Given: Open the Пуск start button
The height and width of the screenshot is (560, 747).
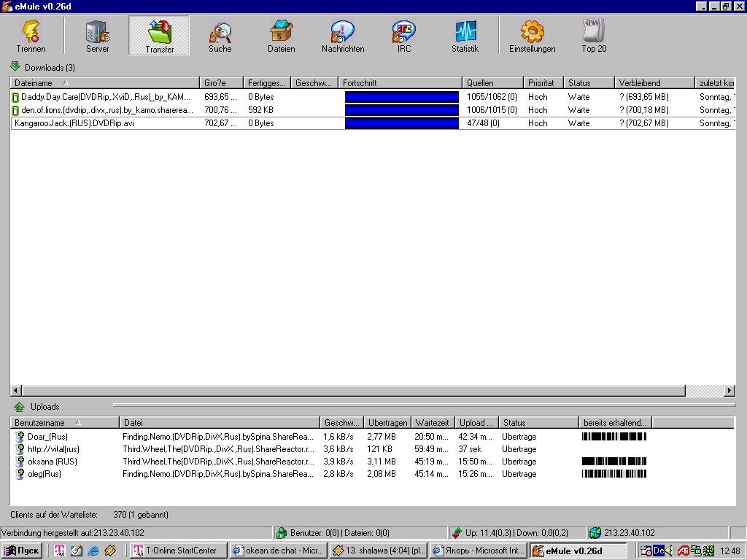Looking at the screenshot, I should tap(21, 551).
